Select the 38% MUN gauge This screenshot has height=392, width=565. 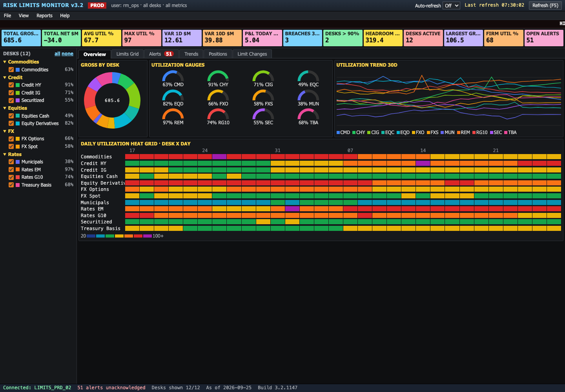(308, 98)
